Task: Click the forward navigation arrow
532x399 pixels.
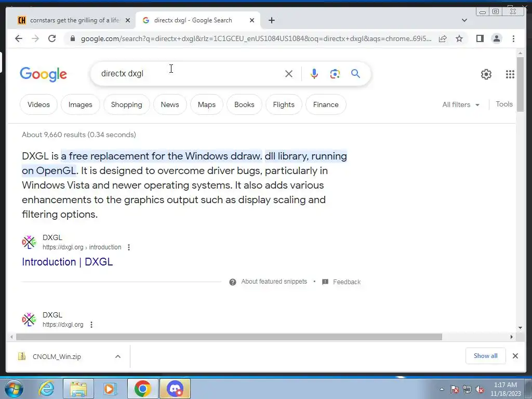Action: [35, 38]
